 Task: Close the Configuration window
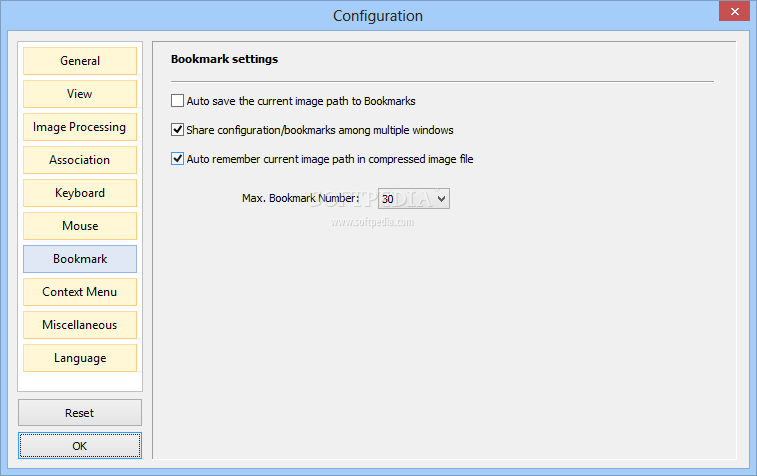tap(734, 11)
